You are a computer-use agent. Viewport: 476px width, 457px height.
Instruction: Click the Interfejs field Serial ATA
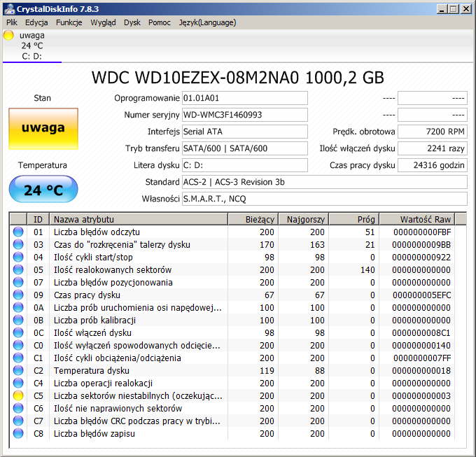click(x=245, y=132)
